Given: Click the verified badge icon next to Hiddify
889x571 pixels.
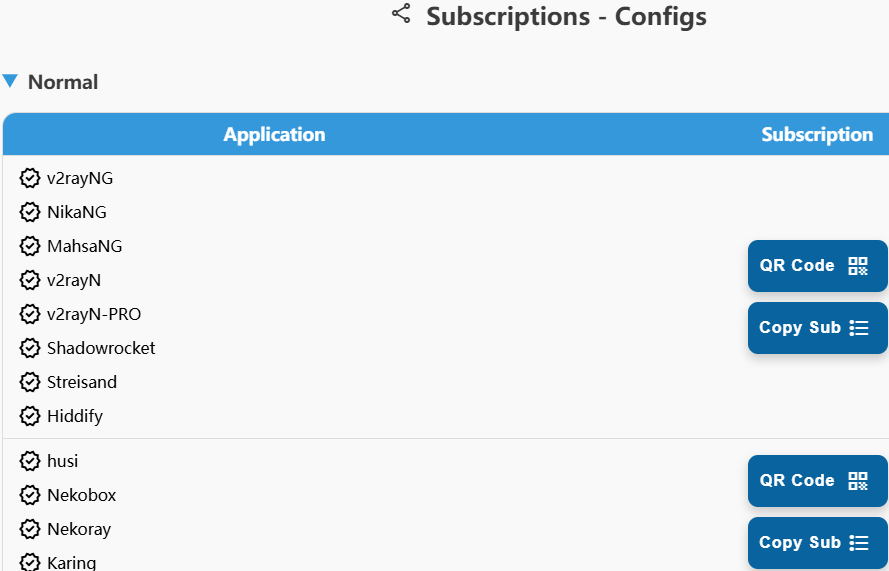Looking at the screenshot, I should point(30,417).
